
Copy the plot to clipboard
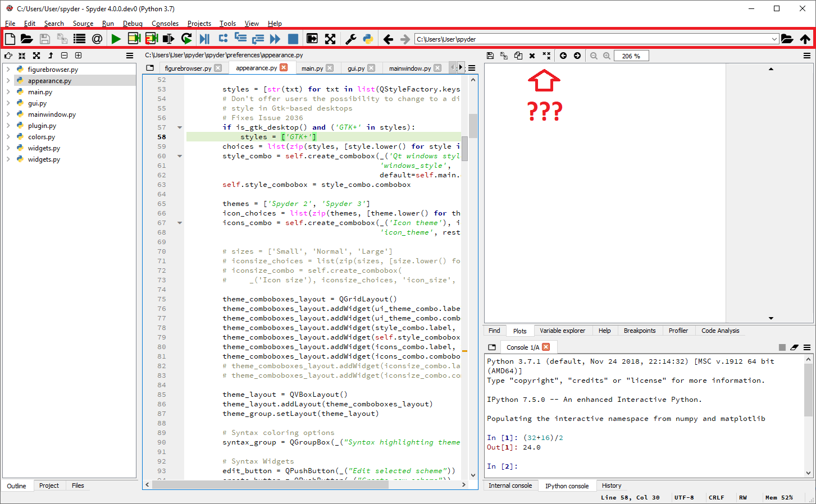tap(518, 56)
